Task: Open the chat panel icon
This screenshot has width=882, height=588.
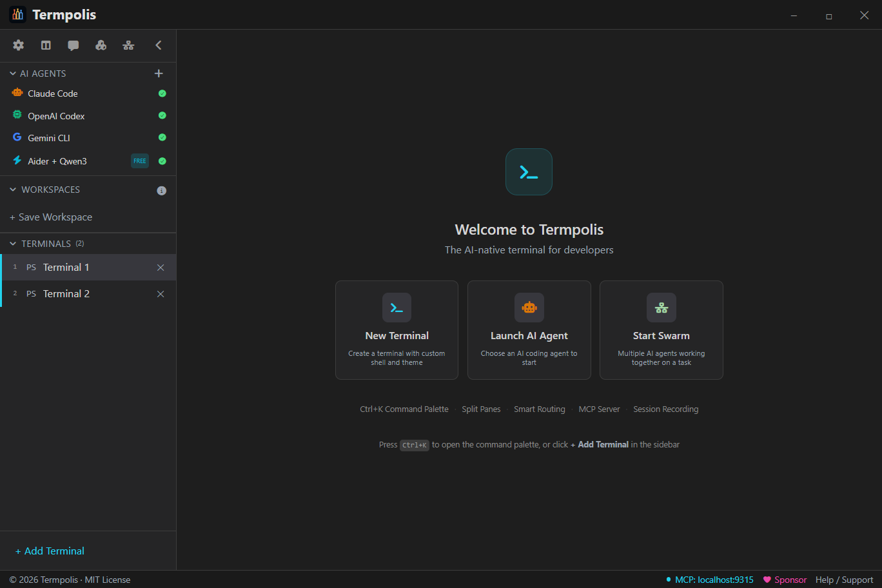Action: [x=73, y=45]
